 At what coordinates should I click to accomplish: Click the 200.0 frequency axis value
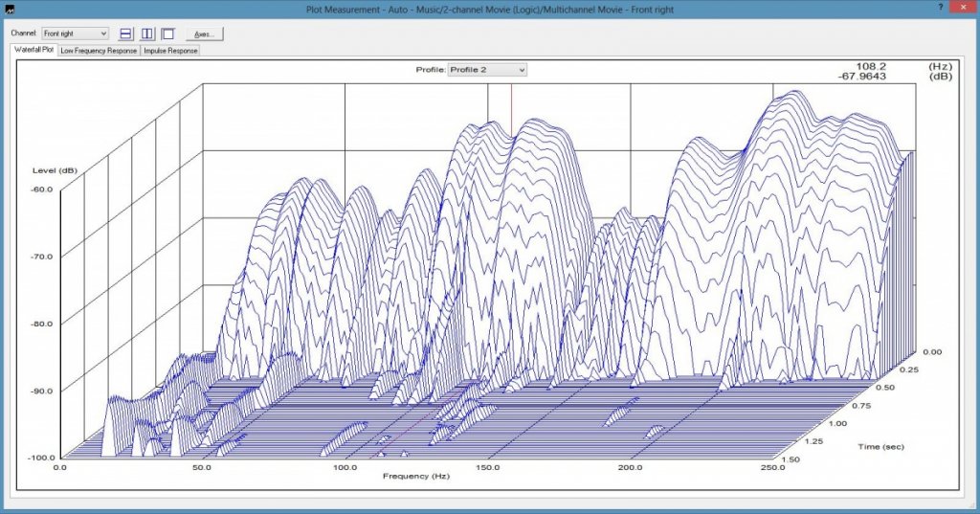pos(630,467)
